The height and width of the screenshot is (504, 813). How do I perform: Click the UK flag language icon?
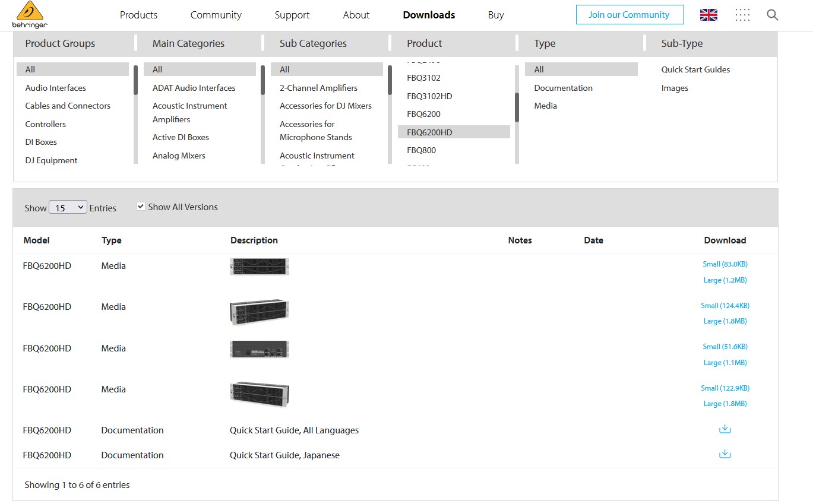tap(708, 15)
